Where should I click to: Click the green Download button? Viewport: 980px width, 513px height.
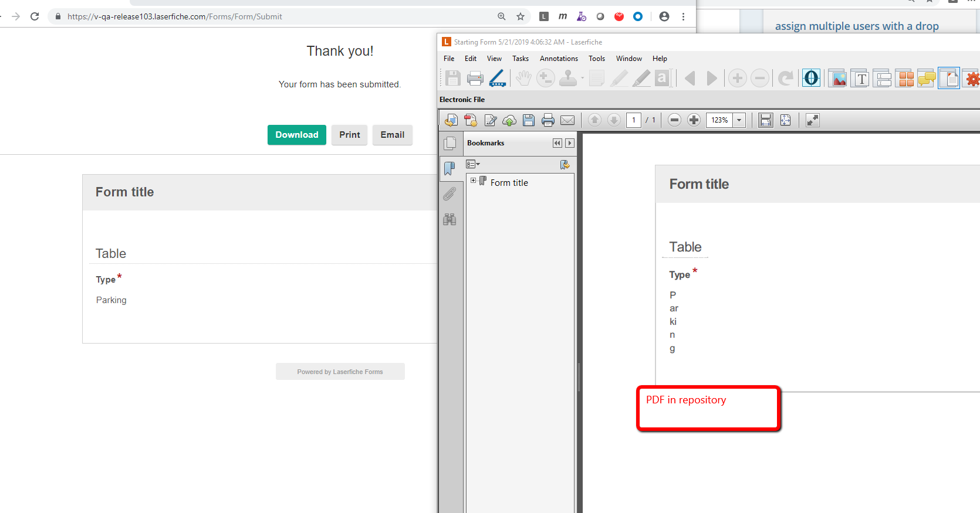click(296, 135)
